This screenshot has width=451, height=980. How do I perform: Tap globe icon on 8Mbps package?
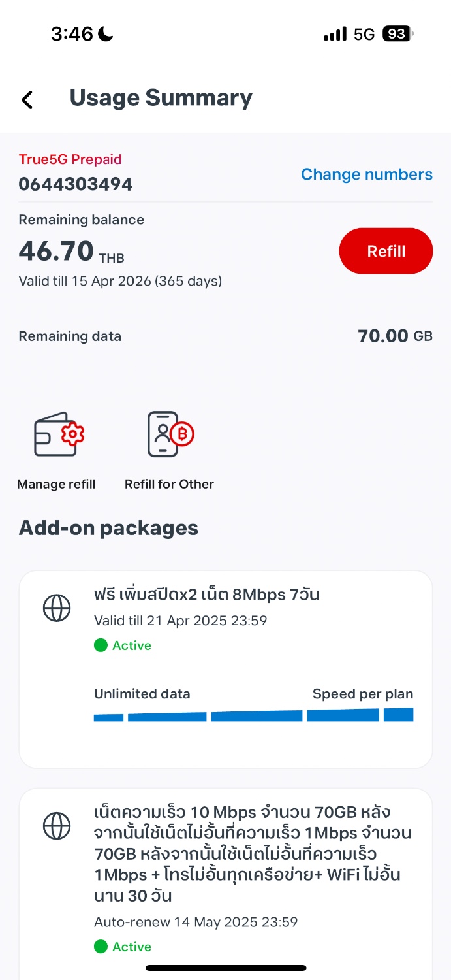57,609
